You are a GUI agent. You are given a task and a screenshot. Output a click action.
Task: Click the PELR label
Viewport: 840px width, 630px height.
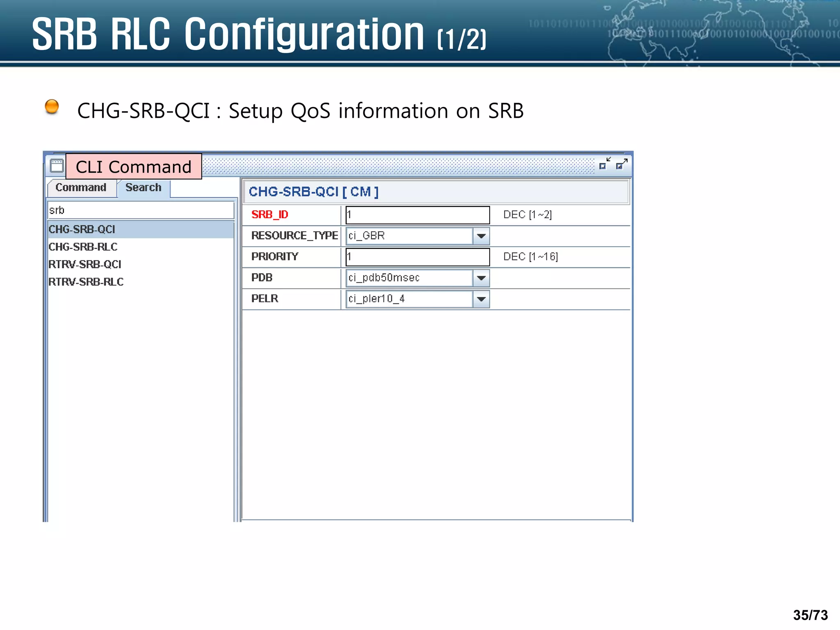coord(265,299)
